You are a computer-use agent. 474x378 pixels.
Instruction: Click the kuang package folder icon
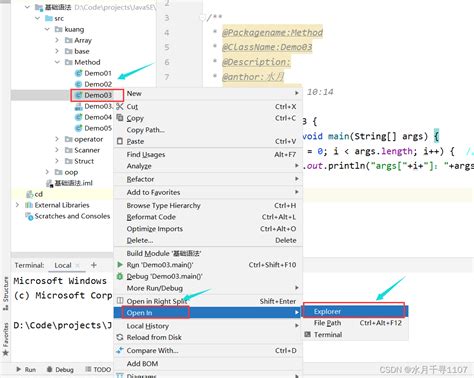tap(59, 29)
